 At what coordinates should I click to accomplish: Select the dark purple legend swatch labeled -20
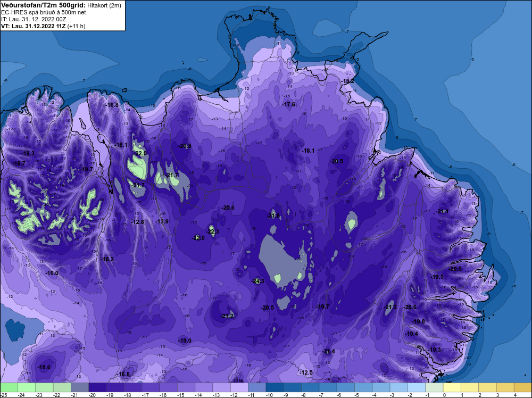97,387
